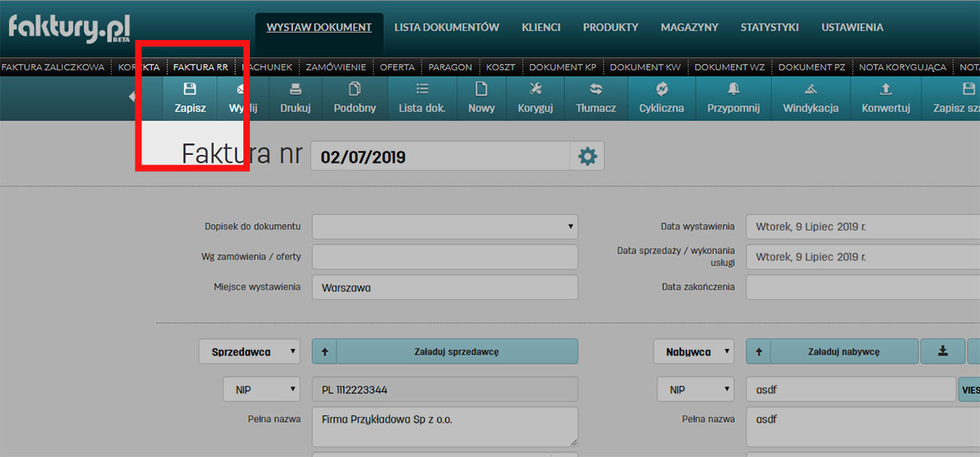Open the Nabywca type dropdown

[693, 352]
